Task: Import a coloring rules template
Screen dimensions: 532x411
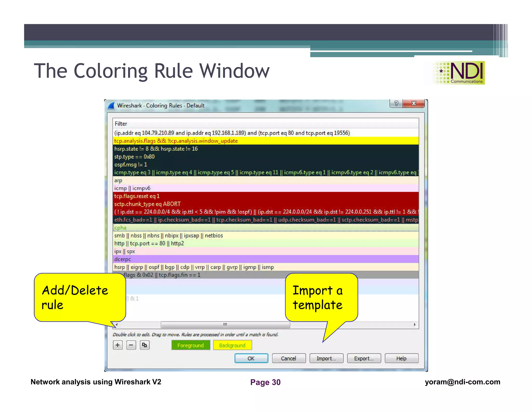Action: [x=326, y=358]
